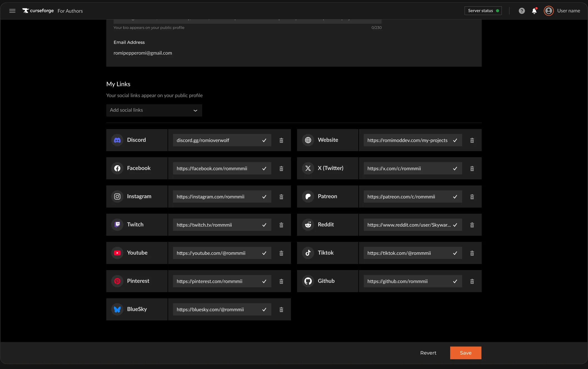588x369 pixels.
Task: Open the help question mark icon
Action: pyautogui.click(x=522, y=11)
